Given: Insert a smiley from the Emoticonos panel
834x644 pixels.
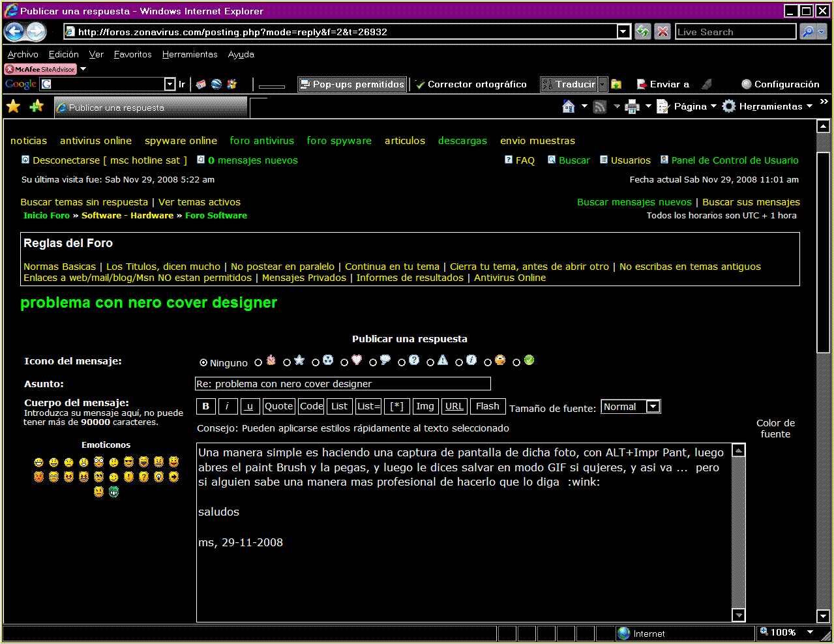Looking at the screenshot, I should point(39,462).
